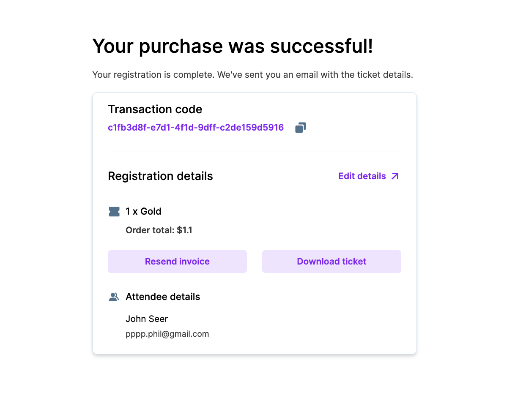Viewport: 515px width, 420px height.
Task: Click the registration complete confirmation sentence
Action: click(x=252, y=75)
